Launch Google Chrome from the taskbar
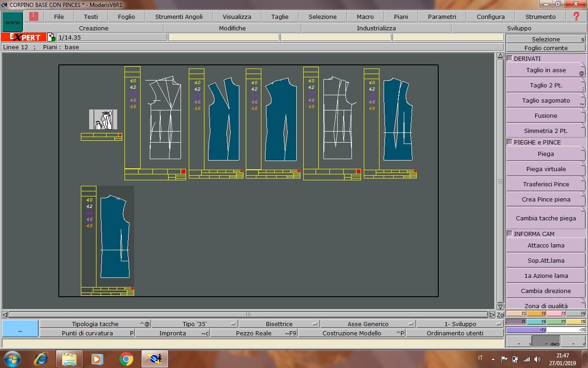This screenshot has height=368, width=588. coord(126,359)
